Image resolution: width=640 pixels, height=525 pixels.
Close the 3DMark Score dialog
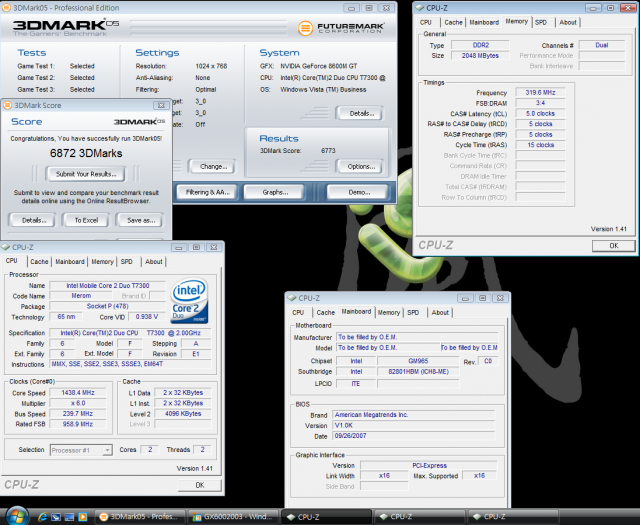(x=161, y=105)
